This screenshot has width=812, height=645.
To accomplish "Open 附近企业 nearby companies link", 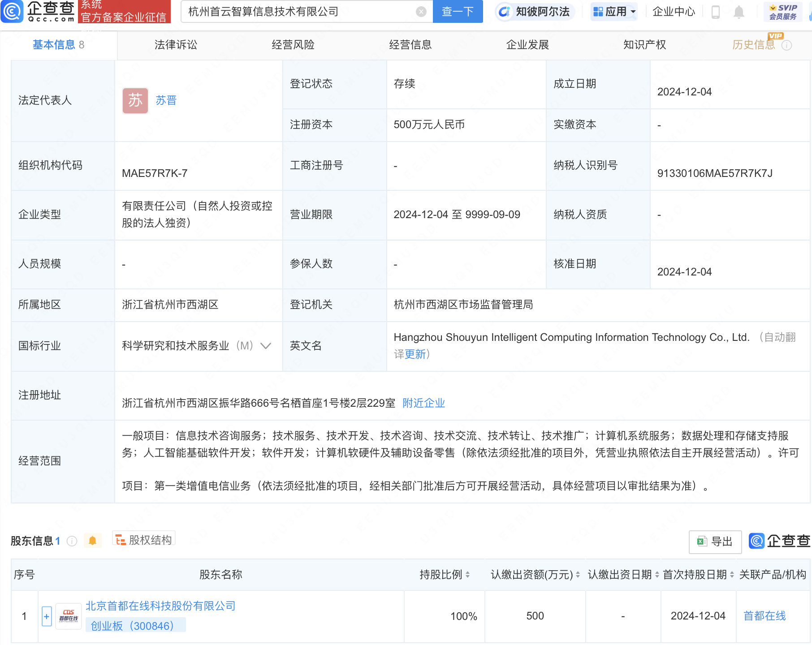I will coord(423,403).
